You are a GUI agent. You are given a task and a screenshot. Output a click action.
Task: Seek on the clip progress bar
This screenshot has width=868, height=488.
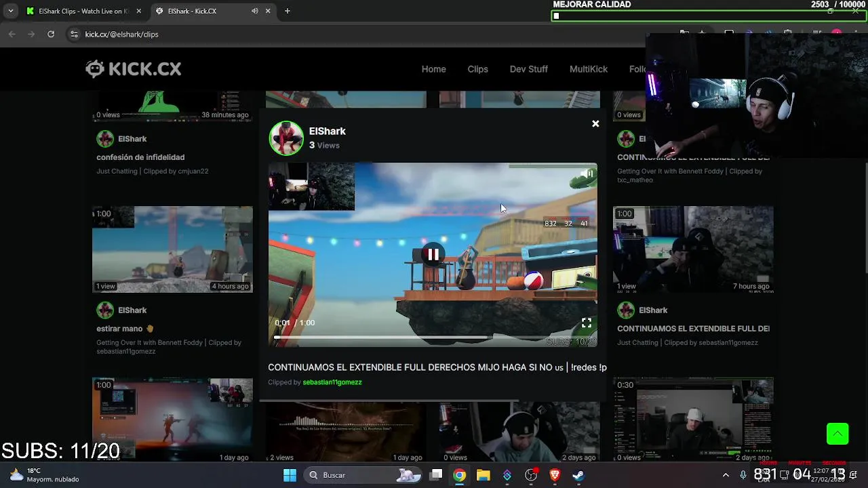(x=433, y=337)
